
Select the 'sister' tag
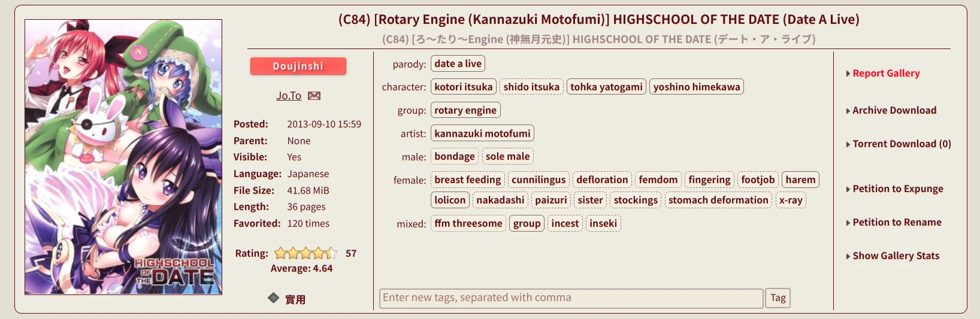point(590,200)
